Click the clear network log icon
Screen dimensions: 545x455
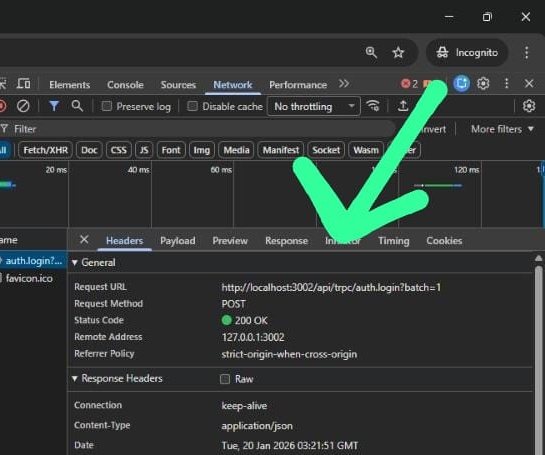(x=23, y=106)
